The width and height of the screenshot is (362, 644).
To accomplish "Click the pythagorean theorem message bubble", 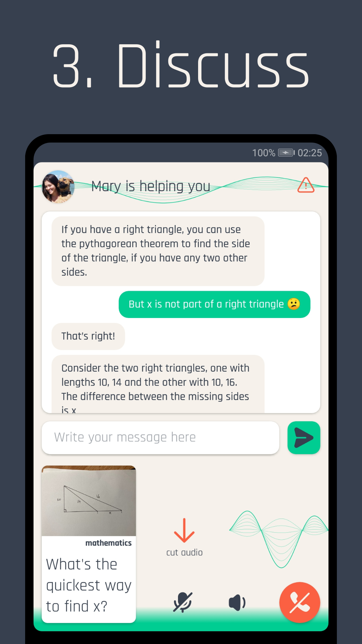I will click(158, 251).
